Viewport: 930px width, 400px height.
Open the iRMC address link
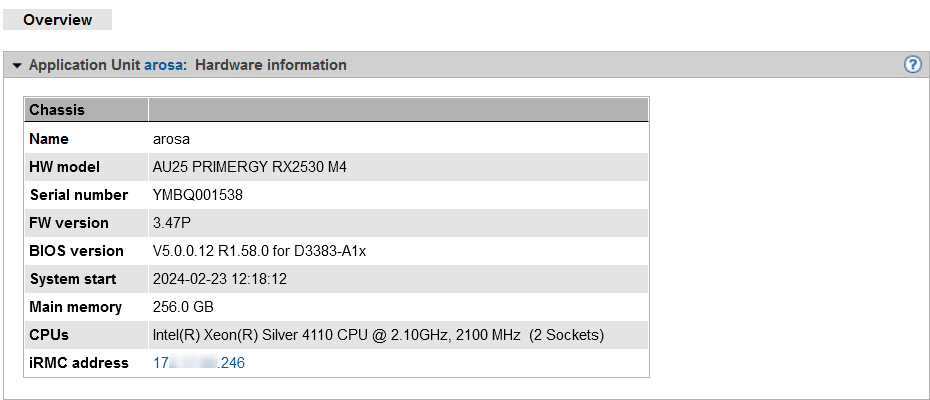198,363
